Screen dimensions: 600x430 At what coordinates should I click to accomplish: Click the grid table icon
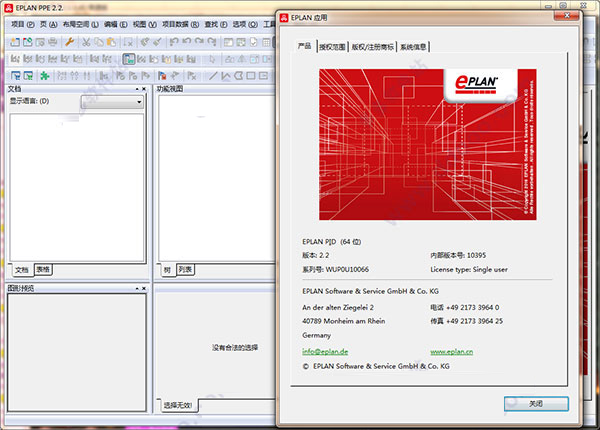pyautogui.click(x=266, y=42)
